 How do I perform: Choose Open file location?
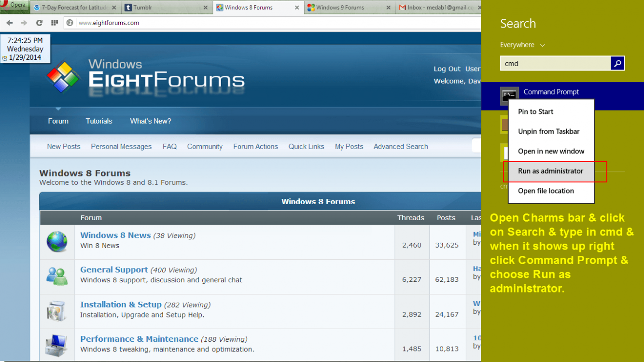[x=551, y=191]
